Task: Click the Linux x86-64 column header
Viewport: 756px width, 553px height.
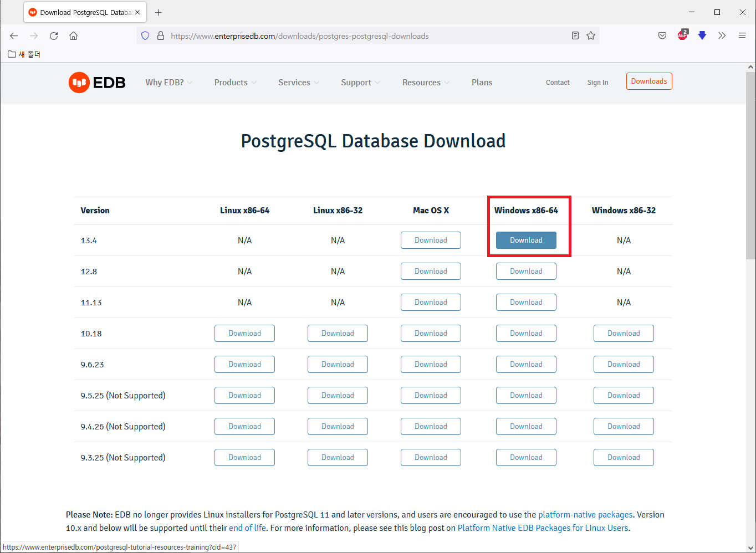Action: pyautogui.click(x=244, y=211)
